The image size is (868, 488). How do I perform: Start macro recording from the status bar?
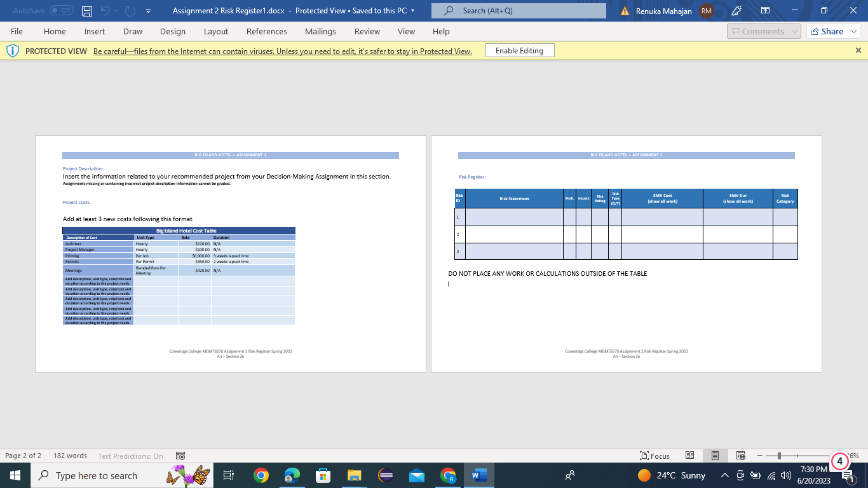pyautogui.click(x=180, y=456)
